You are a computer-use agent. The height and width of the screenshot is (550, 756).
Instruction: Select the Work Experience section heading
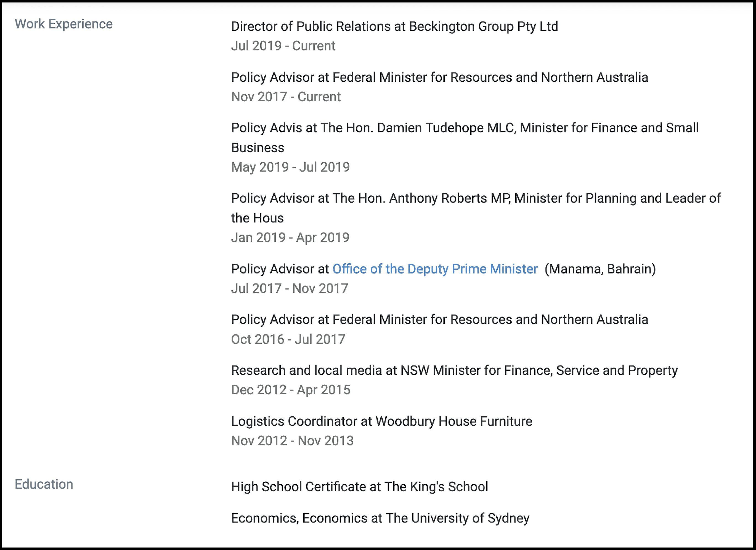(x=64, y=24)
